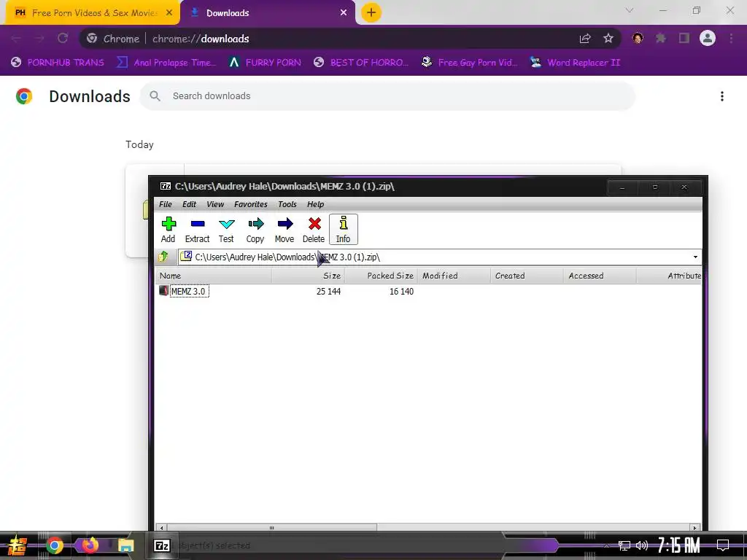Sort by the Size column header
747x560 pixels.
[308, 276]
